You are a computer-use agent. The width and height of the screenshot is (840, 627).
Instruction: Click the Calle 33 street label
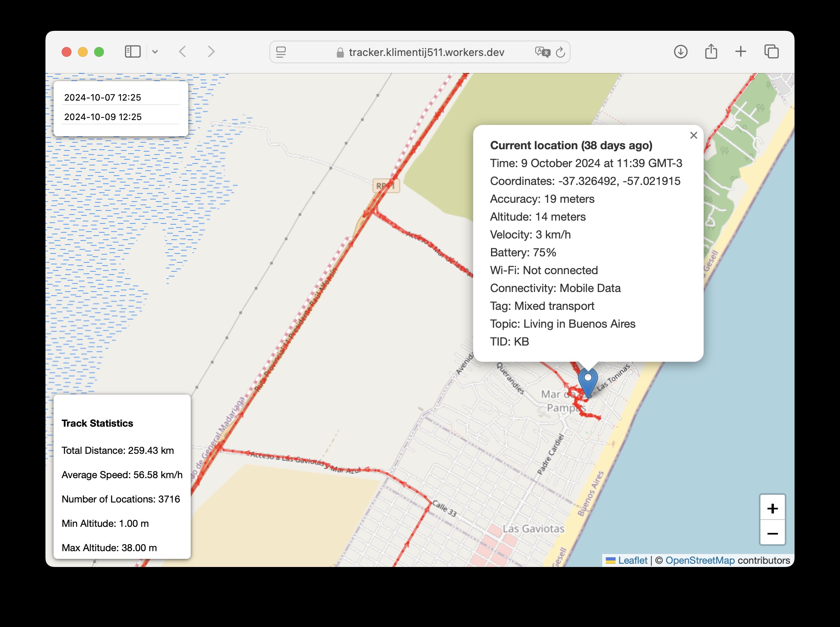pos(445,509)
